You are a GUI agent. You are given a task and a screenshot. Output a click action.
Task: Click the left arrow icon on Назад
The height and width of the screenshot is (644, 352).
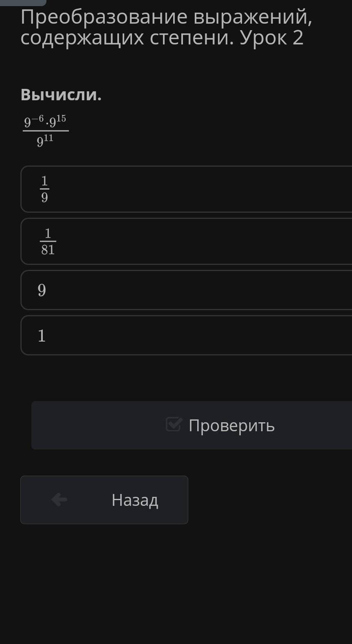[x=59, y=499]
